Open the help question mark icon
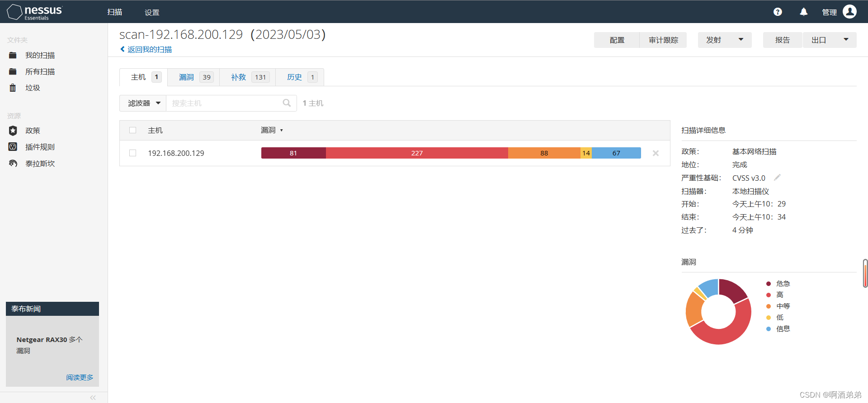Image resolution: width=868 pixels, height=403 pixels. [778, 12]
